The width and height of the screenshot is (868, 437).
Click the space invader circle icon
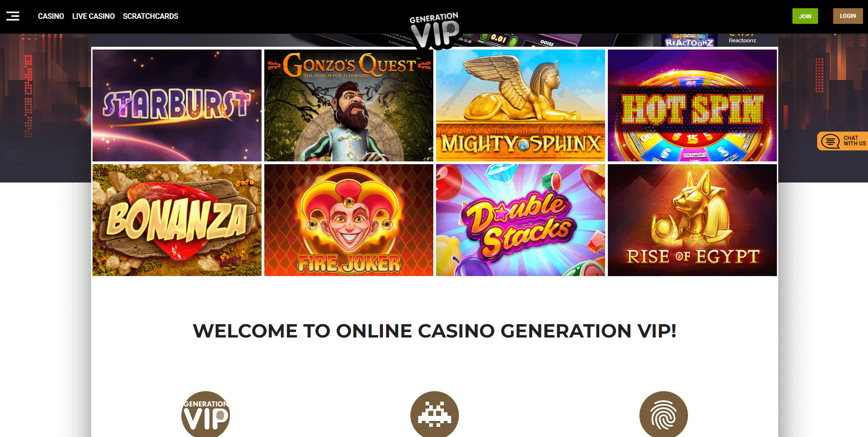(435, 414)
